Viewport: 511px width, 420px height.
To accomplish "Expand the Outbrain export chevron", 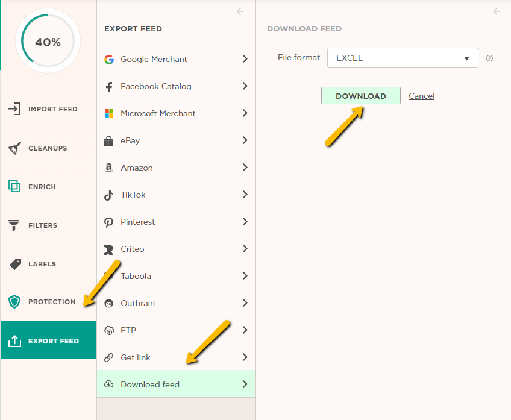I will click(245, 303).
